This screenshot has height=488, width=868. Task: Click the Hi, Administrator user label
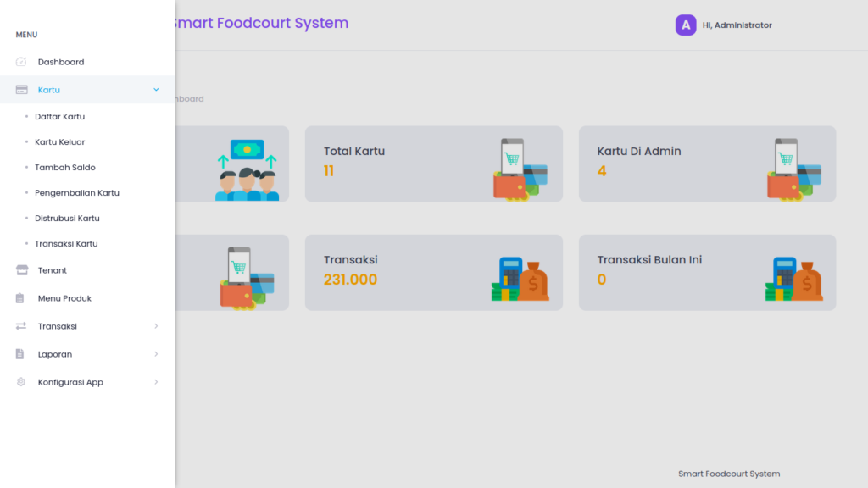737,25
